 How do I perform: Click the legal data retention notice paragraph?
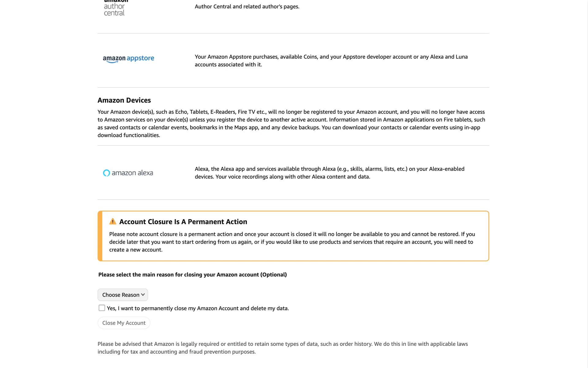(282, 348)
